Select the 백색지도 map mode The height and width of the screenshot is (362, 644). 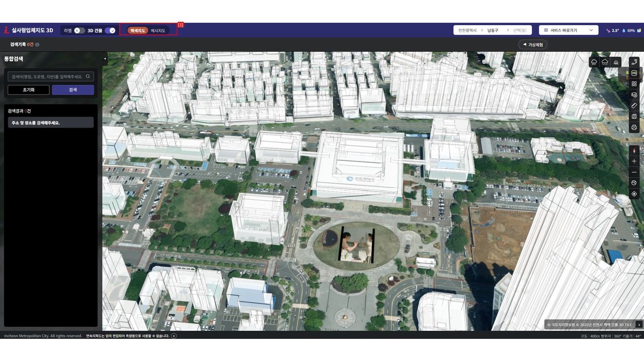[x=137, y=31]
